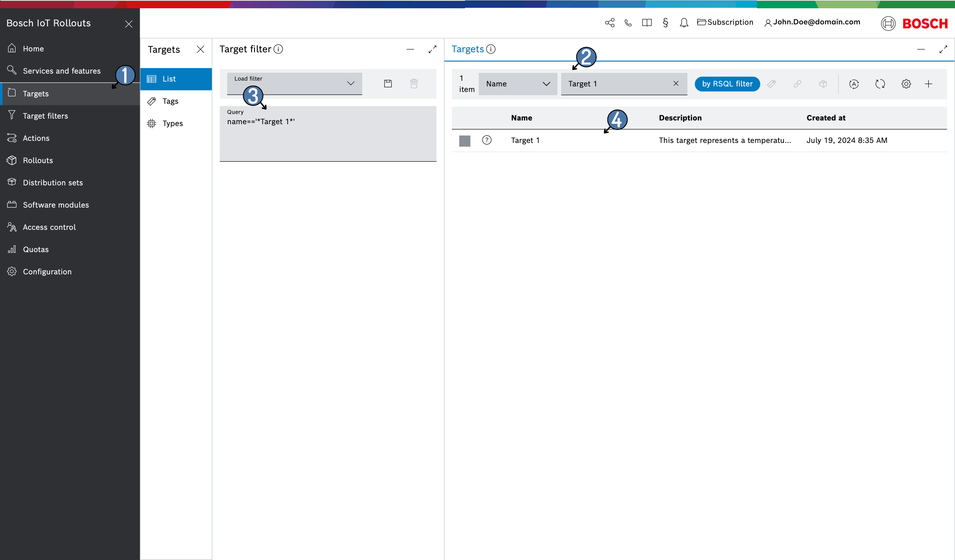The height and width of the screenshot is (560, 955).
Task: Click the share icon in header
Action: pyautogui.click(x=609, y=23)
